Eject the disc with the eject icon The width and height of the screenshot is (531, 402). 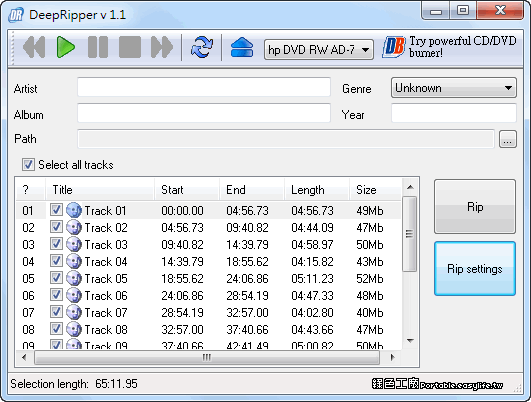[242, 47]
